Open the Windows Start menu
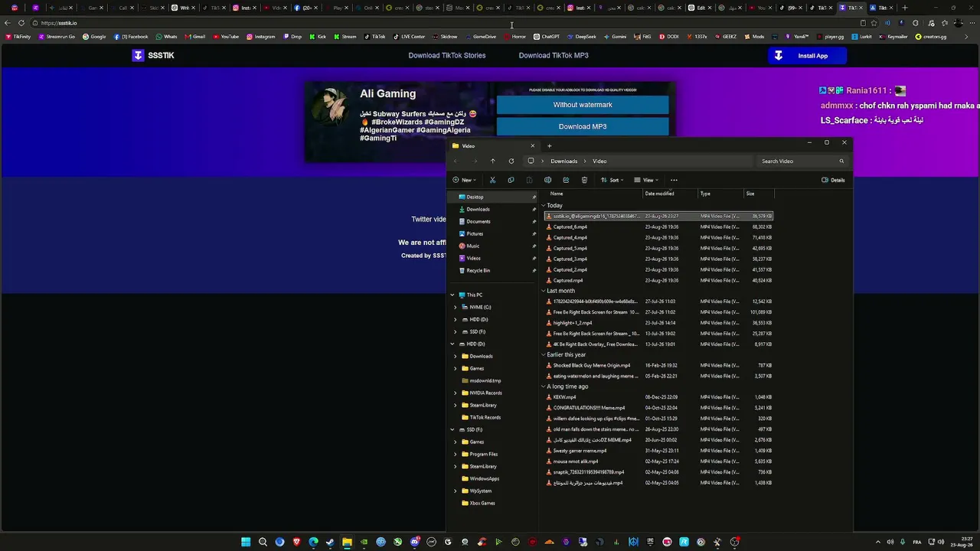Screen dimensions: 980x551 [246, 542]
